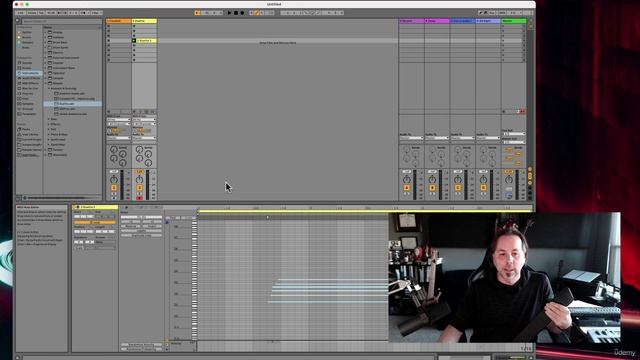Open Samples category in browser
Image resolution: width=640 pixels, height=360 pixels.
point(27,104)
